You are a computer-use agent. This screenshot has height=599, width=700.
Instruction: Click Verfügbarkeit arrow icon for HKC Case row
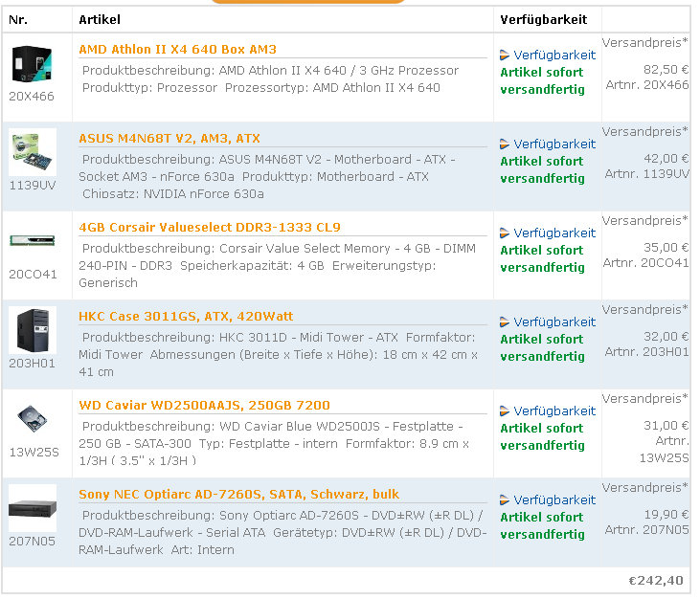coord(505,322)
